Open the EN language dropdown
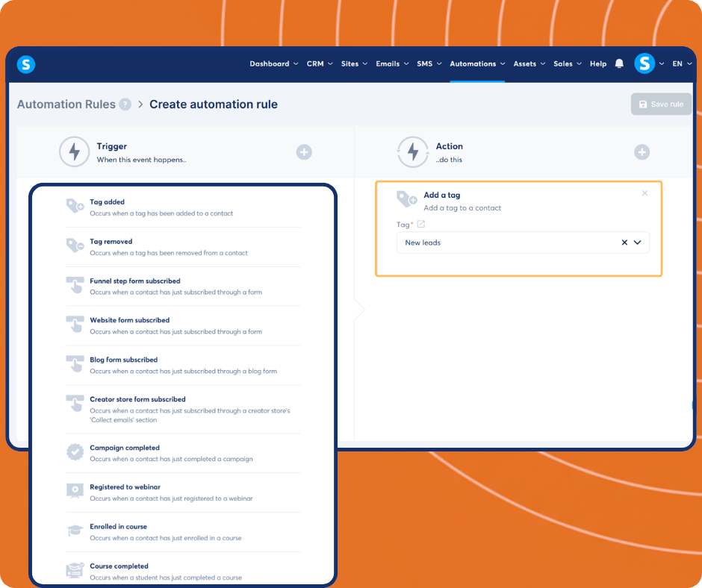The image size is (702, 588). tap(681, 64)
